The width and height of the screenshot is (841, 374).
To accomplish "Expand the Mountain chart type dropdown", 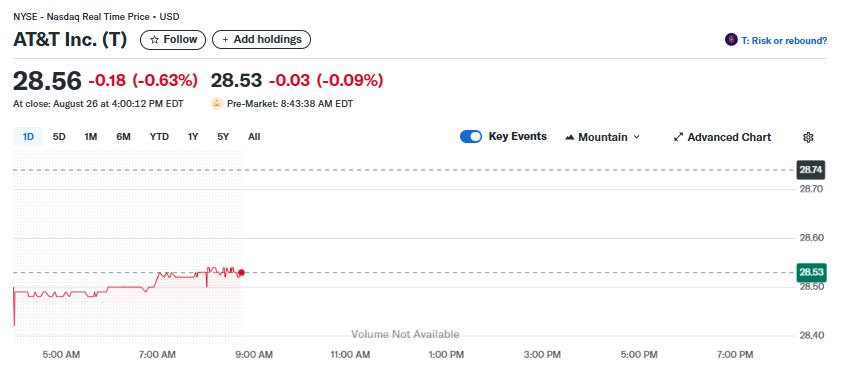I will pos(603,137).
